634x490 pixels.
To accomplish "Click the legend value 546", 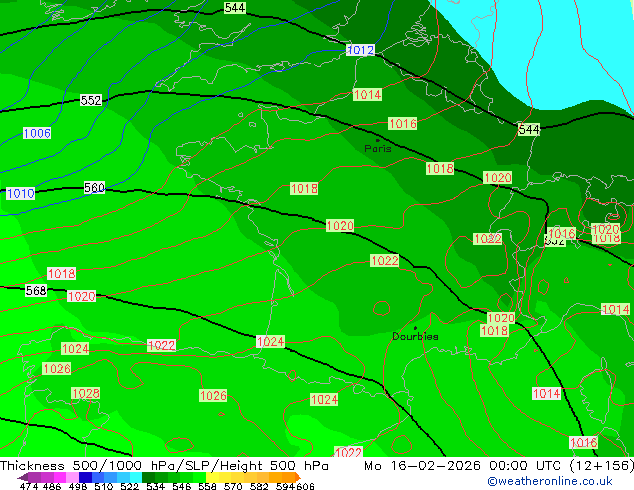I will (x=182, y=486).
